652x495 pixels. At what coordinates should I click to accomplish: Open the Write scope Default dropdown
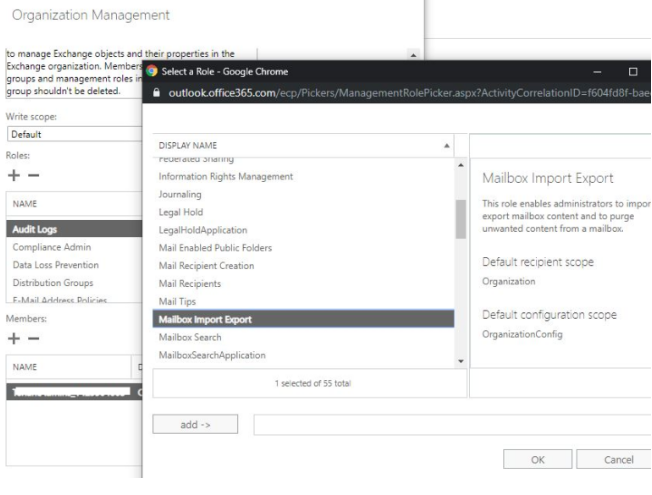pos(74,134)
